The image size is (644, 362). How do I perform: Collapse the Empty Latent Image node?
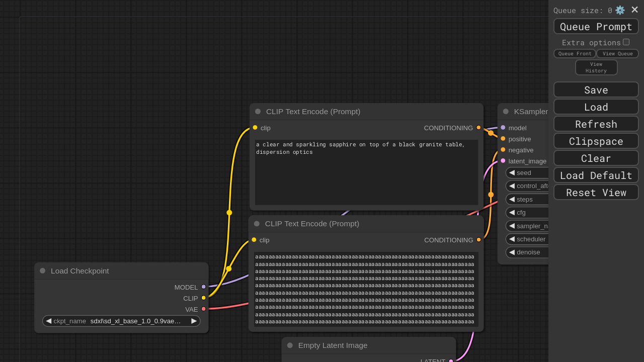(290, 345)
